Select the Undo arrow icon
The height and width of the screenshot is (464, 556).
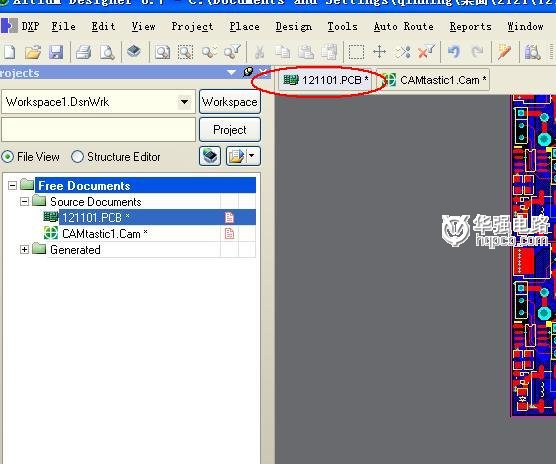tap(454, 52)
